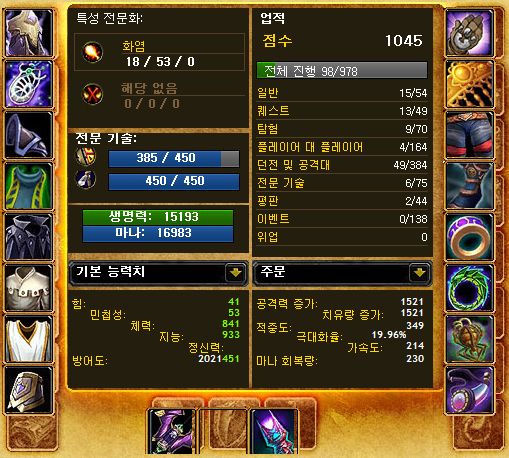
Task: Open the 기본 능력치 stats dropdown arrow
Action: click(236, 272)
